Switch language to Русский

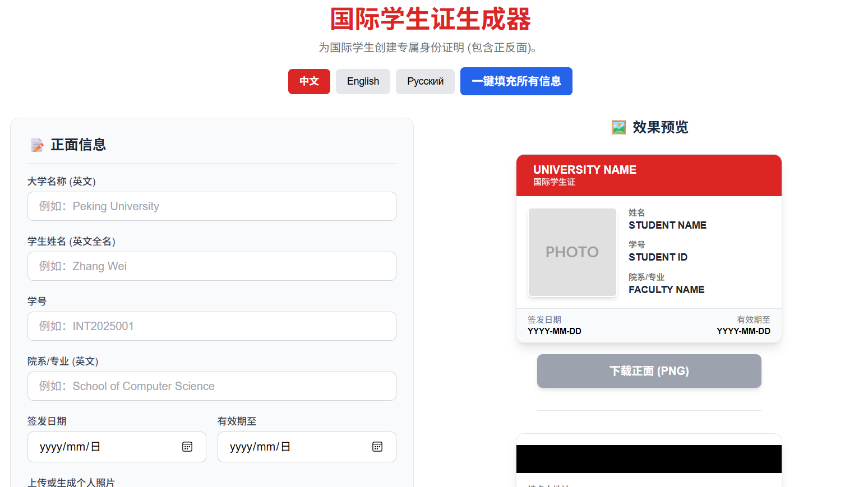click(425, 81)
